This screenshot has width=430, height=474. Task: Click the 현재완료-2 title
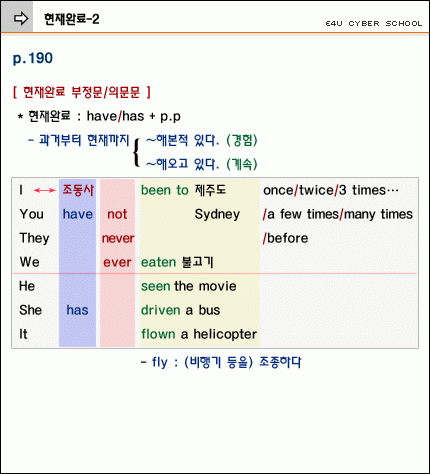click(72, 19)
